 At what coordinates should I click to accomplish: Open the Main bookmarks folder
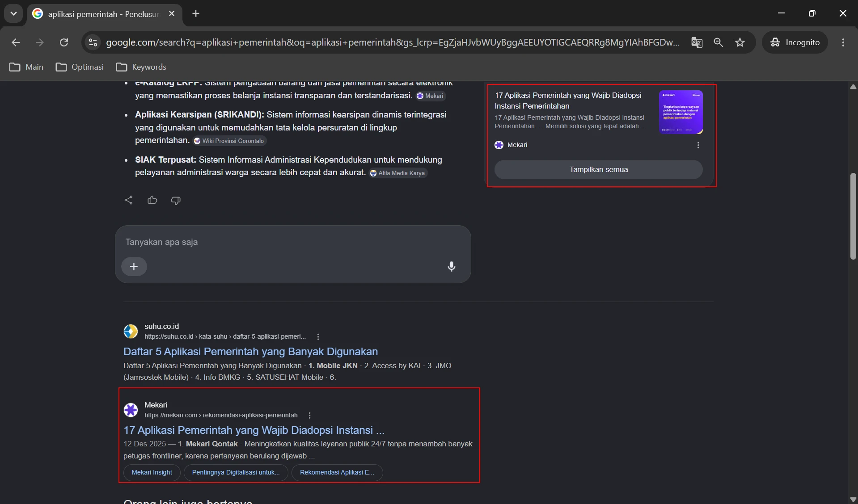click(x=26, y=67)
